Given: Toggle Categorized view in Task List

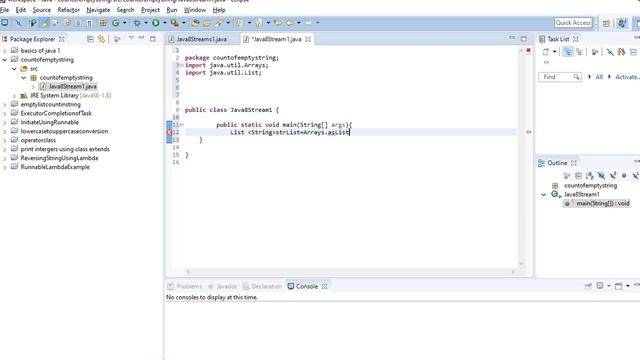Looking at the screenshot, I should pyautogui.click(x=567, y=52).
